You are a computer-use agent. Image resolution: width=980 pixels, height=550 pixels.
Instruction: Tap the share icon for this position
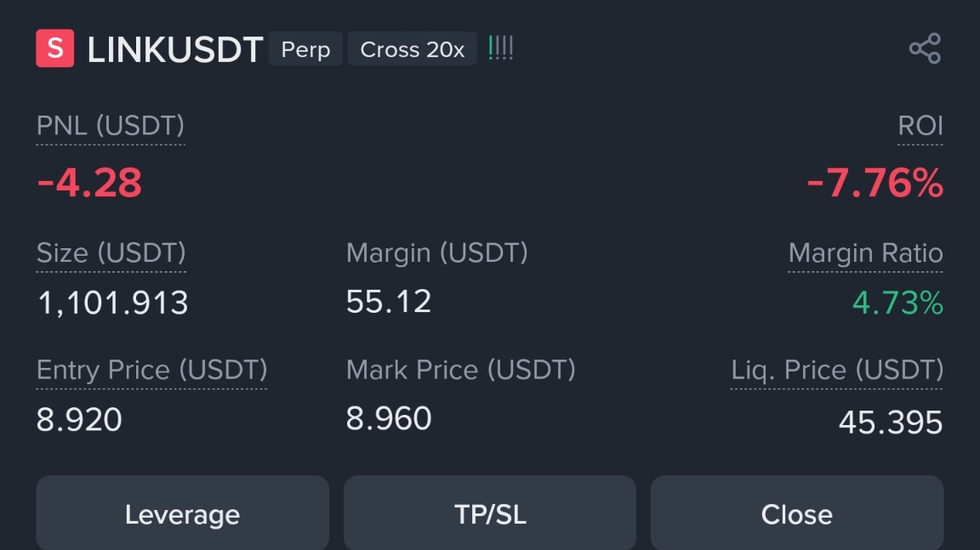tap(925, 48)
